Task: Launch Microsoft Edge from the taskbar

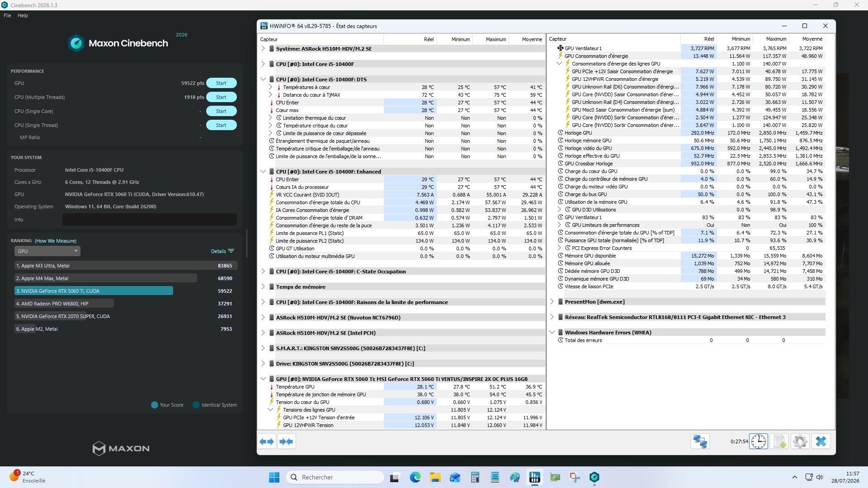Action: click(x=415, y=477)
